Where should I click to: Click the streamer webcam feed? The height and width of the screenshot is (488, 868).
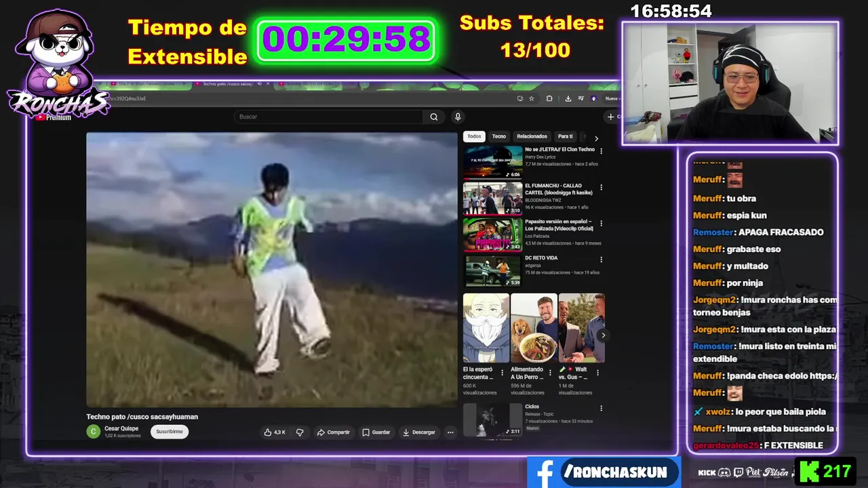pos(730,83)
